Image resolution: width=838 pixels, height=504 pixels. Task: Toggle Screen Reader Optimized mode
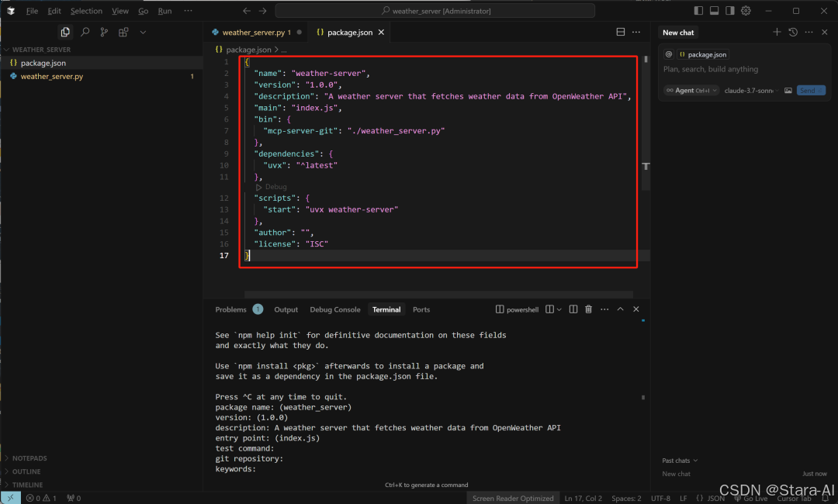tap(513, 498)
